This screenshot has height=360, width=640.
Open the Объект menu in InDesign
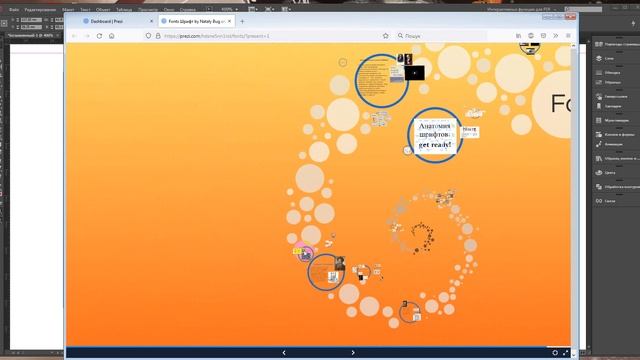[103, 9]
